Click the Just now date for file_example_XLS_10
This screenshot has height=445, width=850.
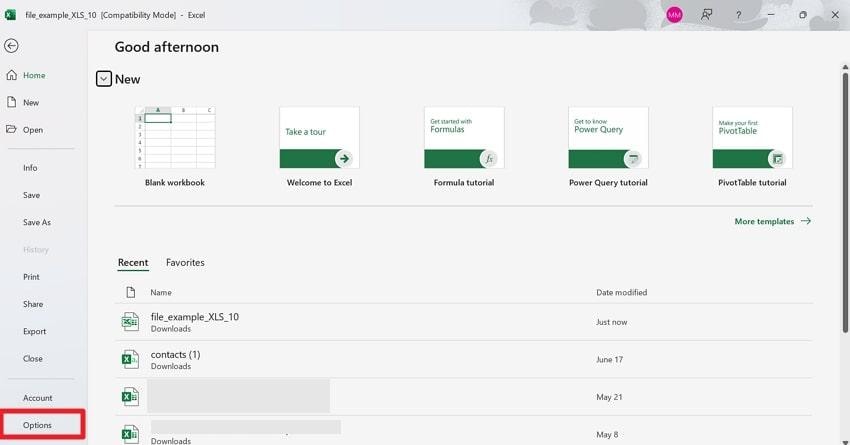click(611, 322)
